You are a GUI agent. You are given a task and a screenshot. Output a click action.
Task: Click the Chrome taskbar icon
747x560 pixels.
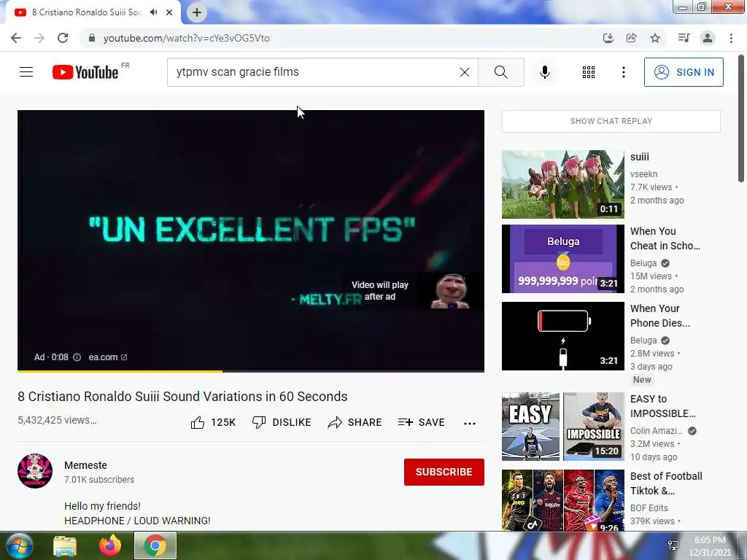pyautogui.click(x=155, y=546)
